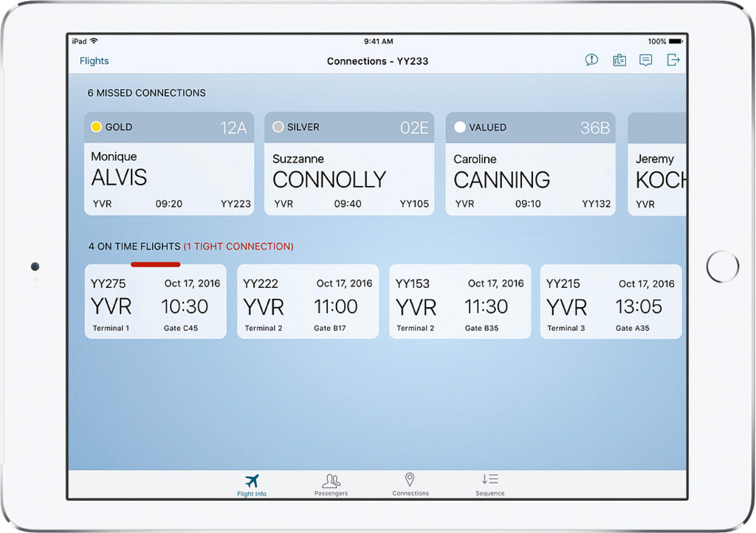Click the 13:05 departure time
756x533 pixels.
(x=639, y=306)
